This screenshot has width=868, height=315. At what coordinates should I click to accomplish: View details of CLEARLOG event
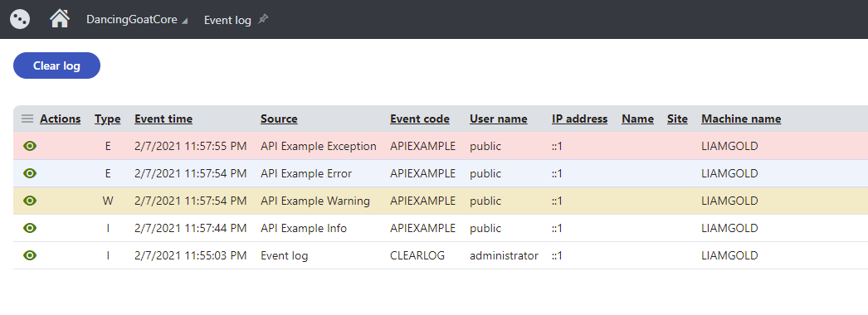point(30,255)
